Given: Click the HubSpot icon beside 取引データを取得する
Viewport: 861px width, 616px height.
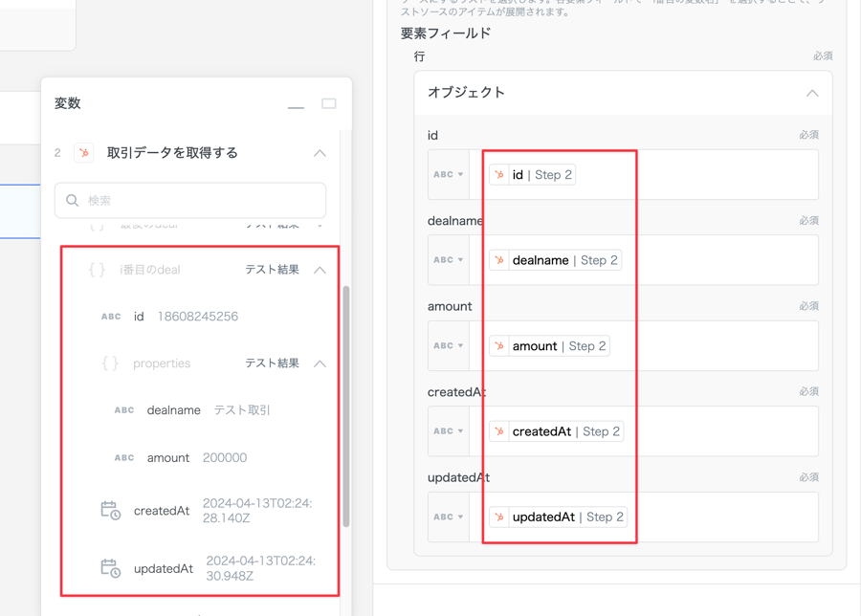Looking at the screenshot, I should [84, 153].
